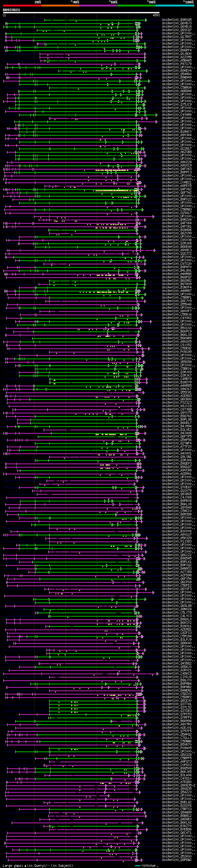The height and width of the screenshot is (868, 197).
Task: Open hit UniRef100_Q6VBJ3
Action: point(177,23)
